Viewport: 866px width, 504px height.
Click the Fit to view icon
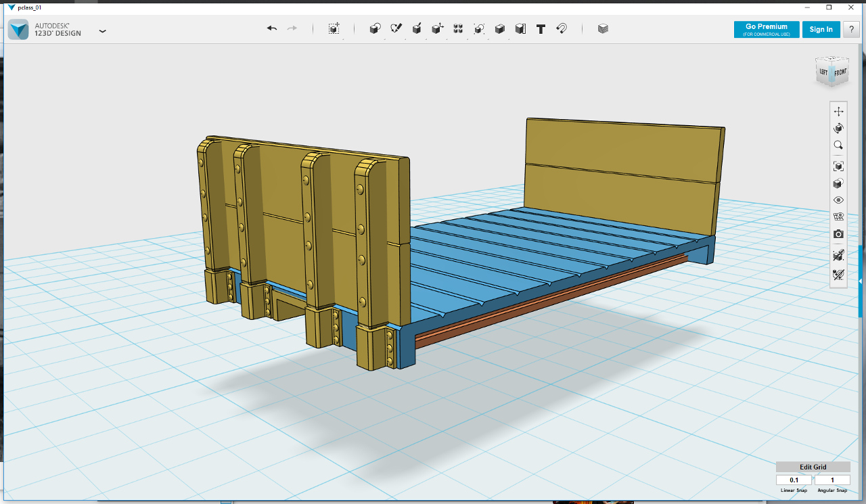pyautogui.click(x=838, y=166)
